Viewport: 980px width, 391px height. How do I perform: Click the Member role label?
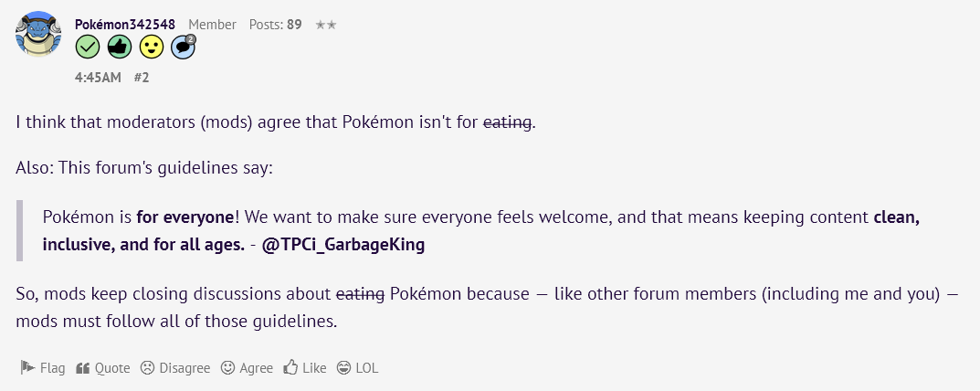click(213, 25)
